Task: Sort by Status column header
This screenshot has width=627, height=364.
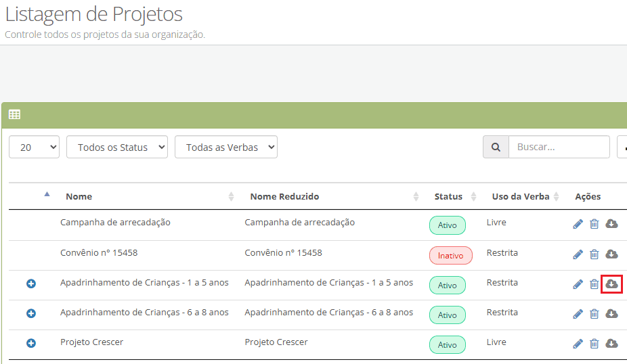Action: point(448,196)
